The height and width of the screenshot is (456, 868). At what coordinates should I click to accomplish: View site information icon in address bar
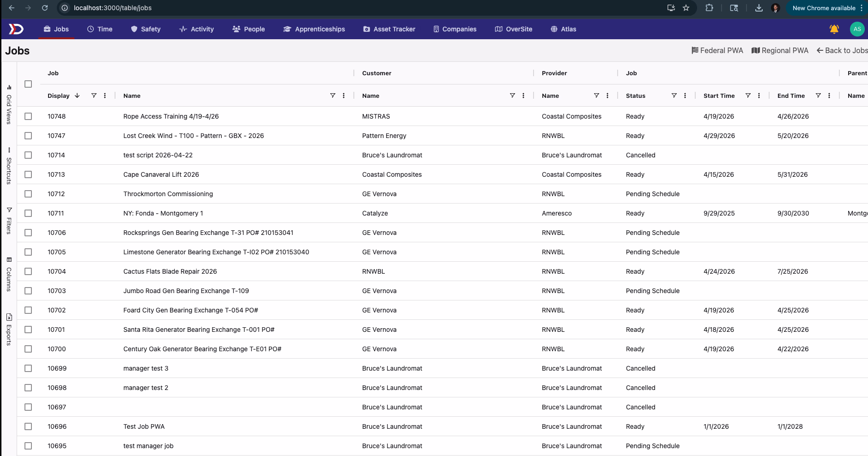pyautogui.click(x=65, y=8)
